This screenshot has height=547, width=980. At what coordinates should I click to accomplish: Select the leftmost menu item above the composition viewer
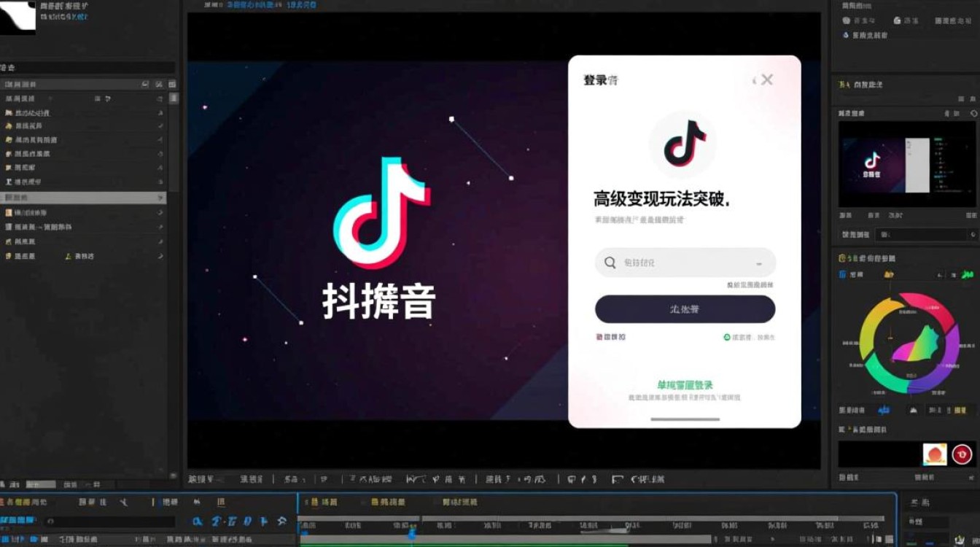[x=211, y=4]
